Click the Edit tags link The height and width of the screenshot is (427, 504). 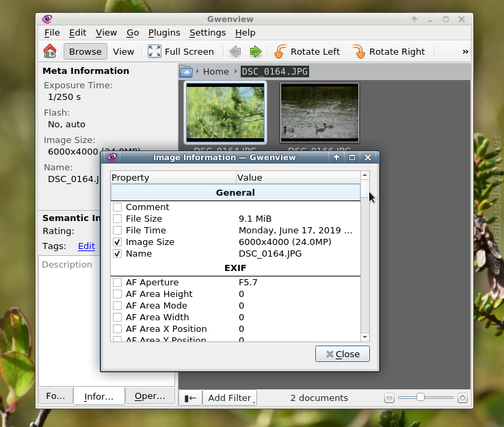[x=86, y=246]
